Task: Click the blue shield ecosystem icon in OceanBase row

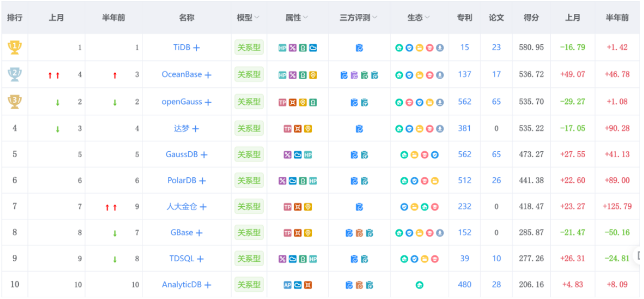Action: [409, 75]
